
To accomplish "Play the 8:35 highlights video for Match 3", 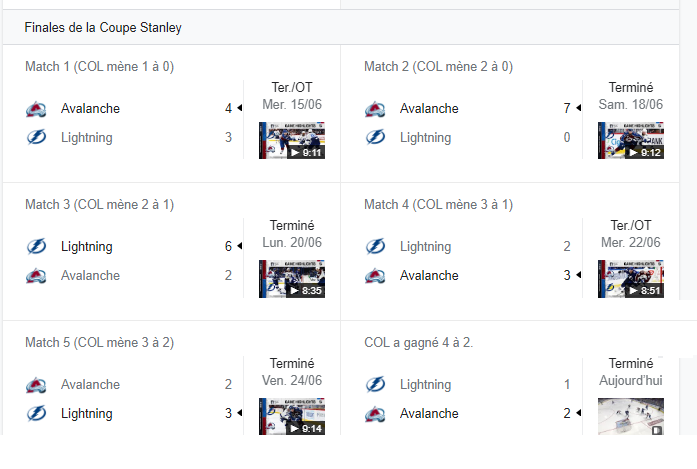I will click(x=292, y=279).
